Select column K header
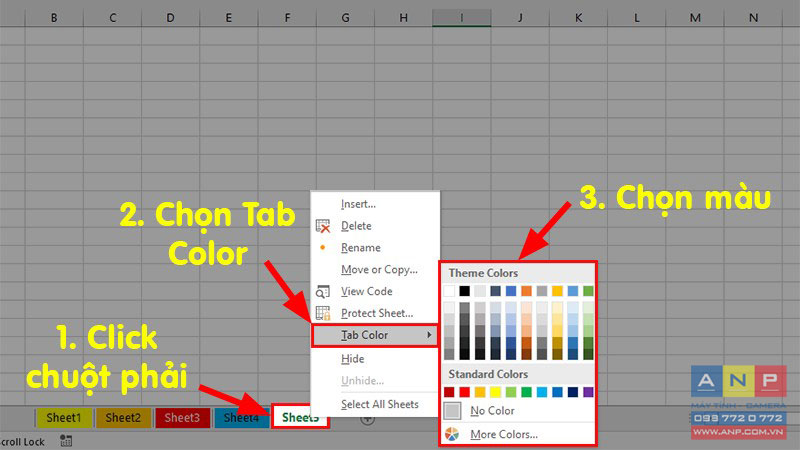800x450 pixels. pyautogui.click(x=578, y=18)
